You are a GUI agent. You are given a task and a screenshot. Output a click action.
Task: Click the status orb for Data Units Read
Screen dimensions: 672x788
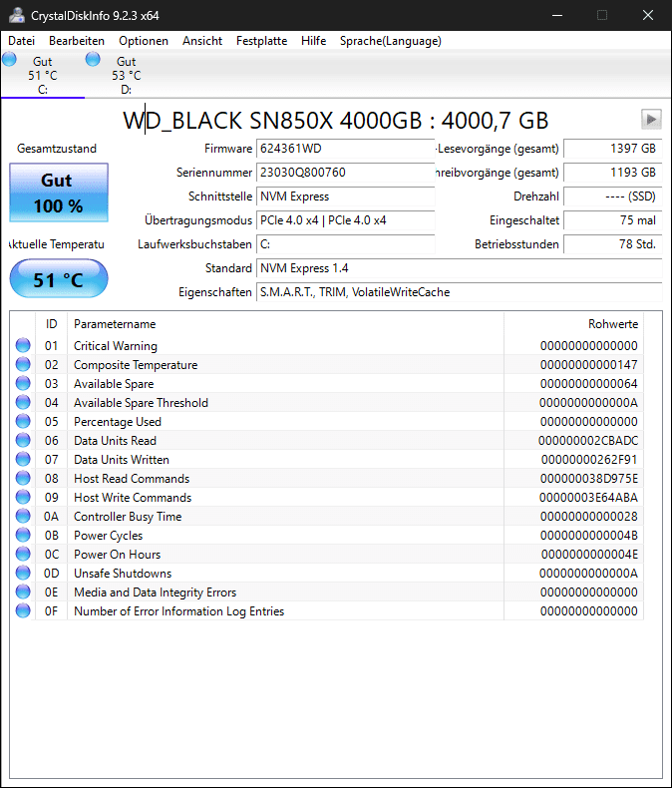(23, 440)
